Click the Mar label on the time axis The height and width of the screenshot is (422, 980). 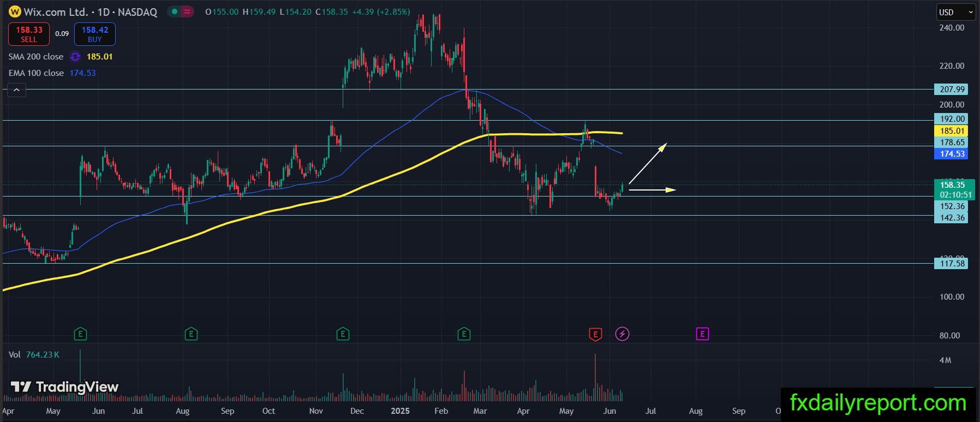point(480,411)
